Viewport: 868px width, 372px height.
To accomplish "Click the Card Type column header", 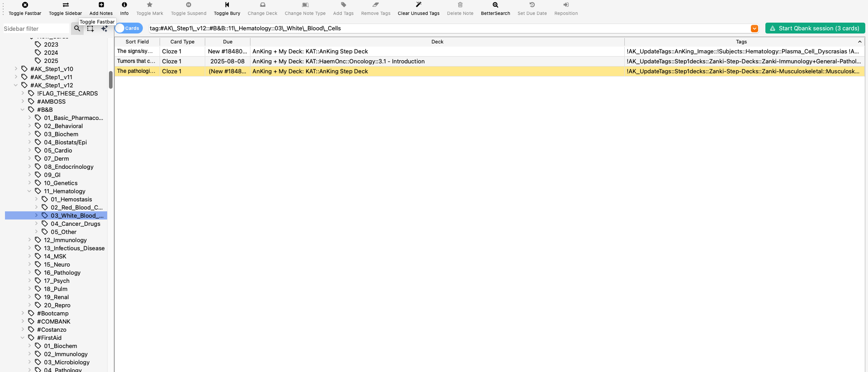I will pos(182,42).
